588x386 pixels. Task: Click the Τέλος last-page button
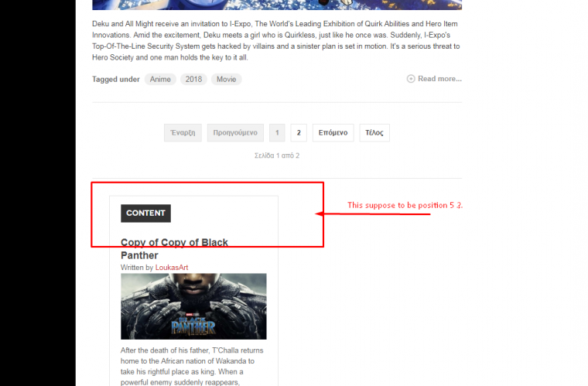[x=374, y=133]
